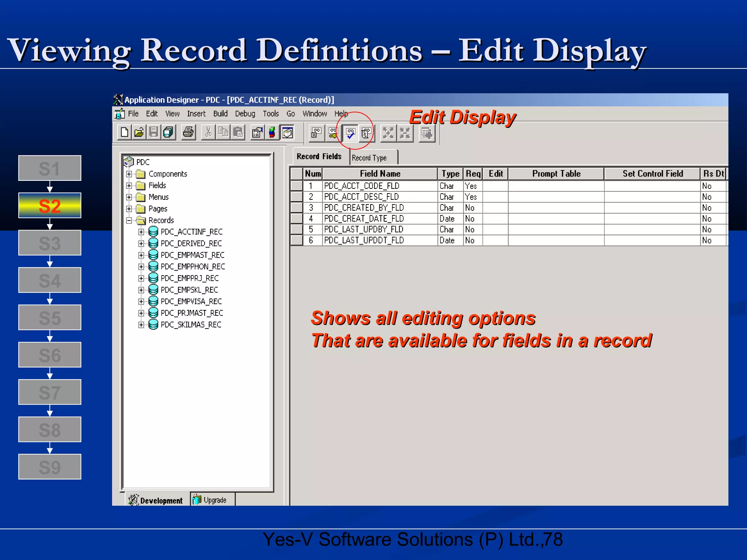
Task: Expand PDC_SKILMAS_REC record node
Action: click(141, 325)
